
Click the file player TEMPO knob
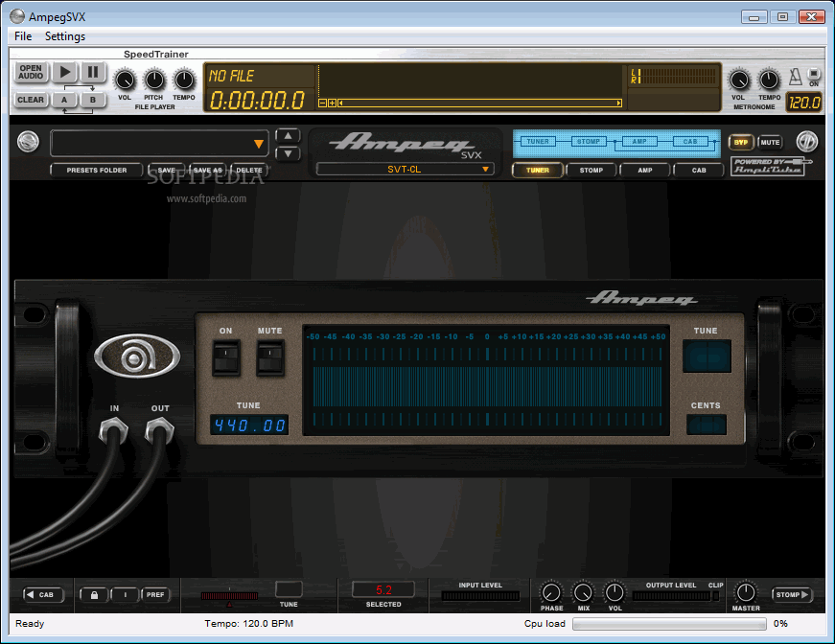click(x=184, y=80)
